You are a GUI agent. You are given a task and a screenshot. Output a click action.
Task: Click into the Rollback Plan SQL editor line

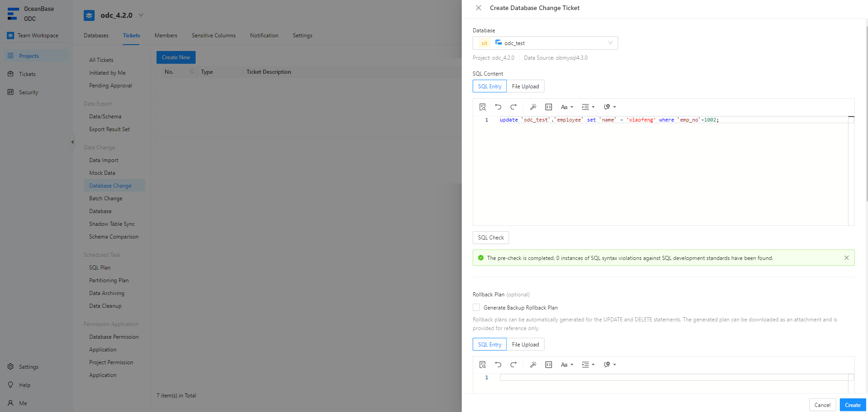coord(673,377)
